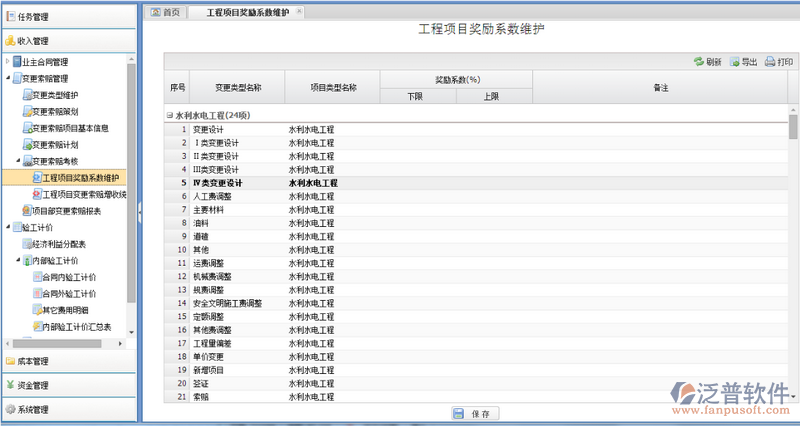This screenshot has width=800, height=426.
Task: Click the 导出 export icon
Action: pos(735,62)
